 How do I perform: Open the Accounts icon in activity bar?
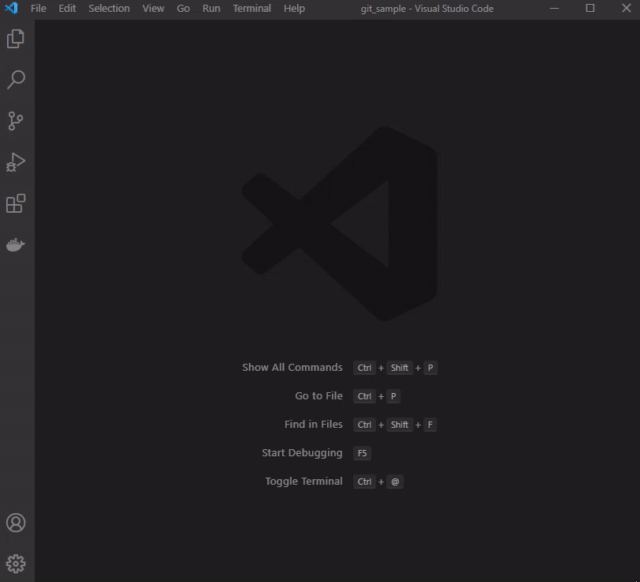coord(16,523)
